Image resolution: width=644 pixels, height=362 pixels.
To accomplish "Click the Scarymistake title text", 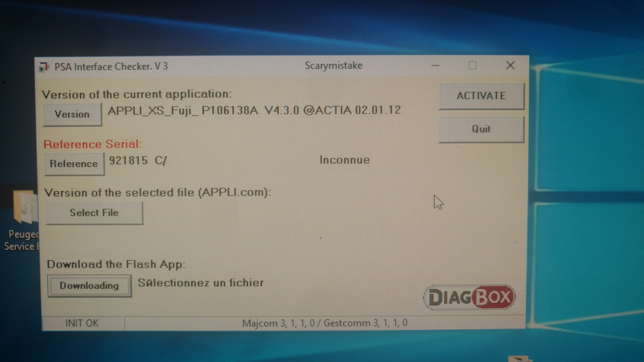I will (x=333, y=66).
